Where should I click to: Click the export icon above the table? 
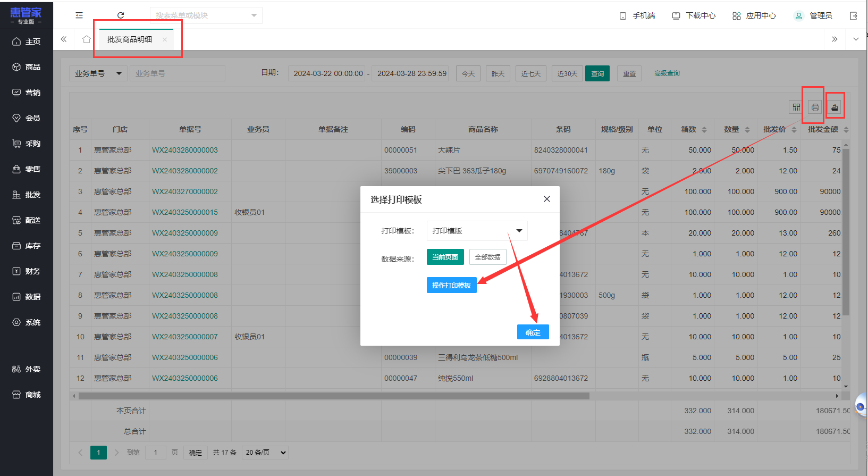[835, 107]
